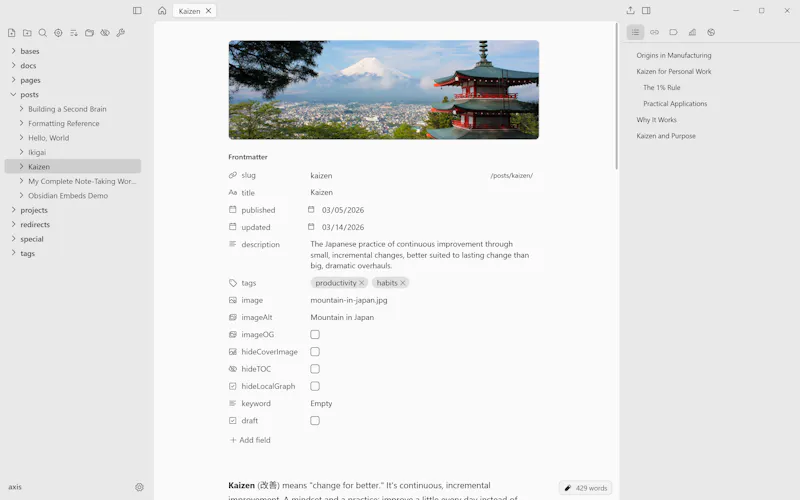Close the Kaizen tab
800x500 pixels.
[208, 11]
